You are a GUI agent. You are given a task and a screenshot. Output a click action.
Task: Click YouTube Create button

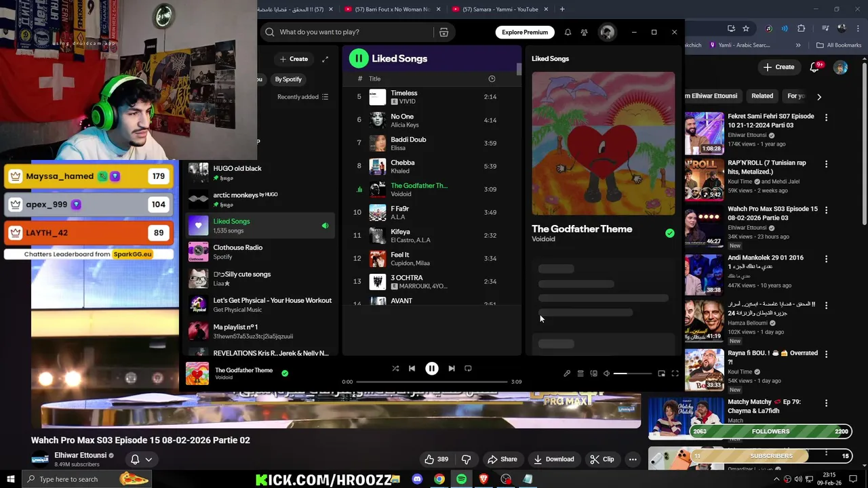[x=779, y=67]
